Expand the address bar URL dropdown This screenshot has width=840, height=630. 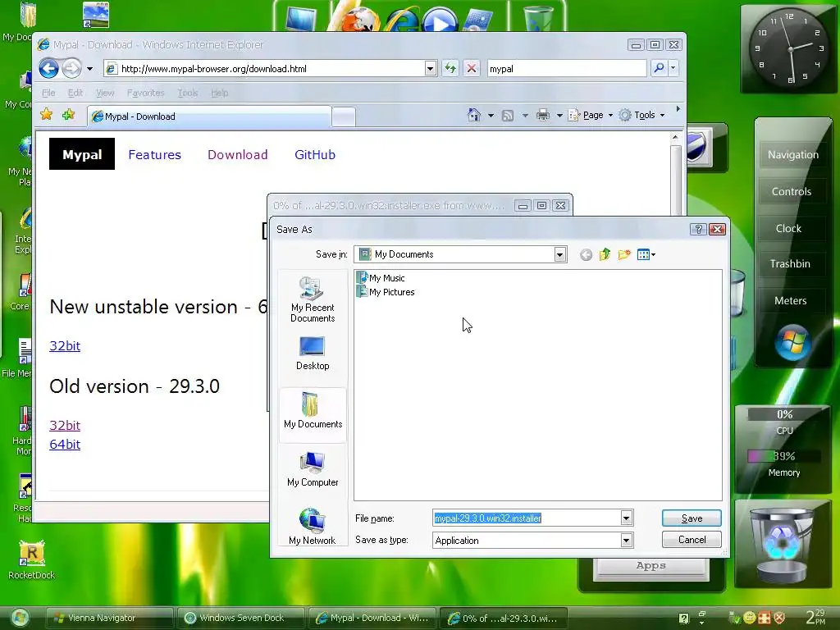point(430,69)
